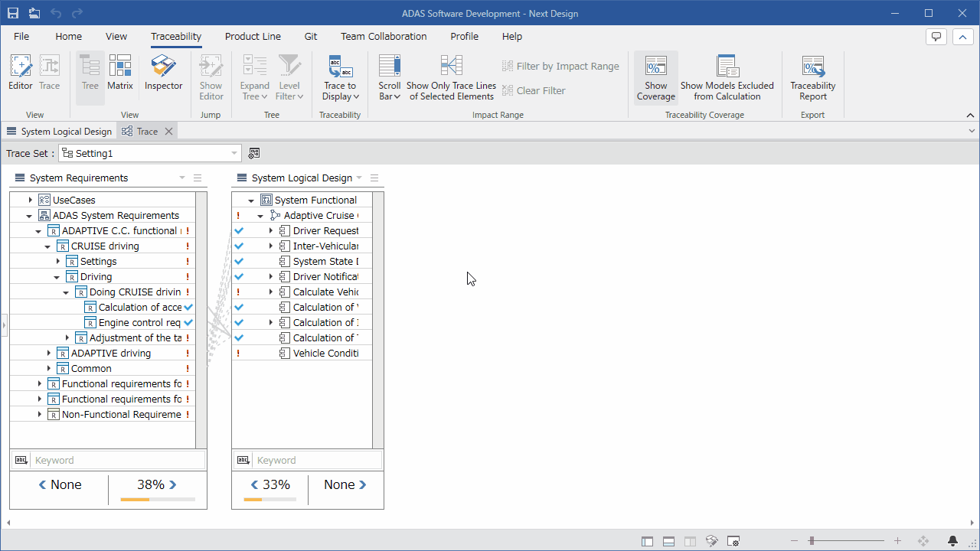Image resolution: width=980 pixels, height=551 pixels.
Task: Select Calculation of acce requirement item
Action: point(139,307)
